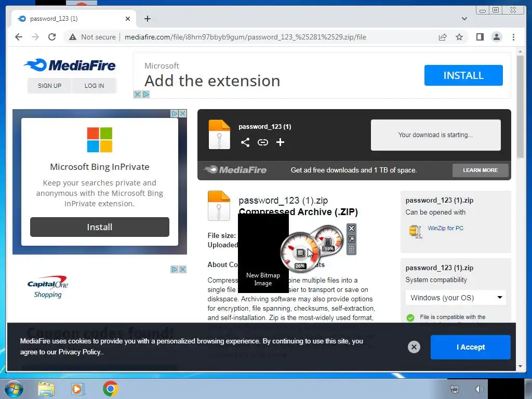Viewport: 532px width, 399px height.
Task: Open the Not secure site info
Action: click(x=92, y=37)
